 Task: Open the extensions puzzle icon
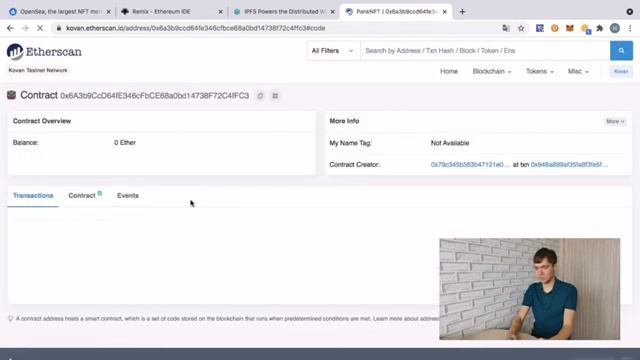(600, 28)
